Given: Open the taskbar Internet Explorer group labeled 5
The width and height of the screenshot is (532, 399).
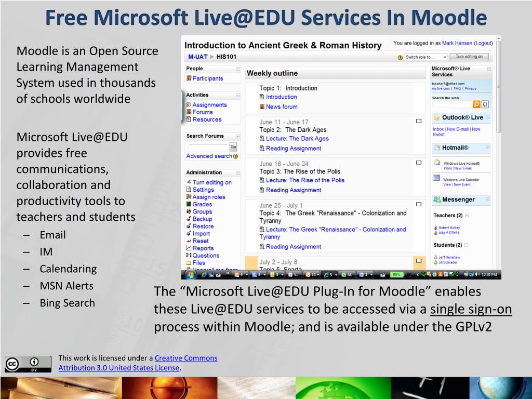Looking at the screenshot, I should pyautogui.click(x=329, y=275).
